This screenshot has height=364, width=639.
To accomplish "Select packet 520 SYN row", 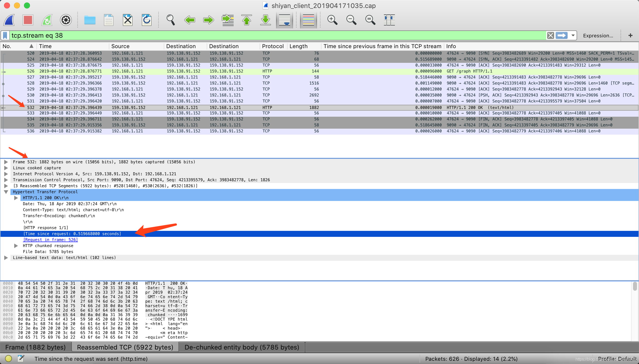I will click(x=319, y=53).
